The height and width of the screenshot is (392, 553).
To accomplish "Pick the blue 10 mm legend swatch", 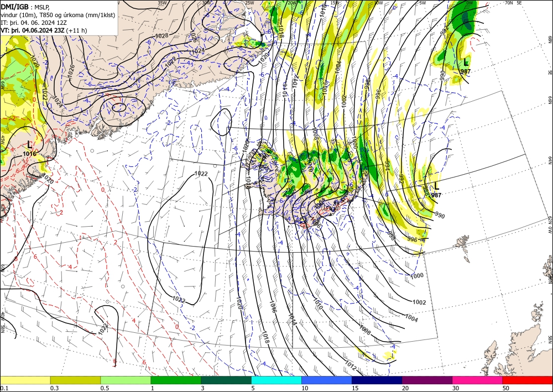I will (327, 380).
